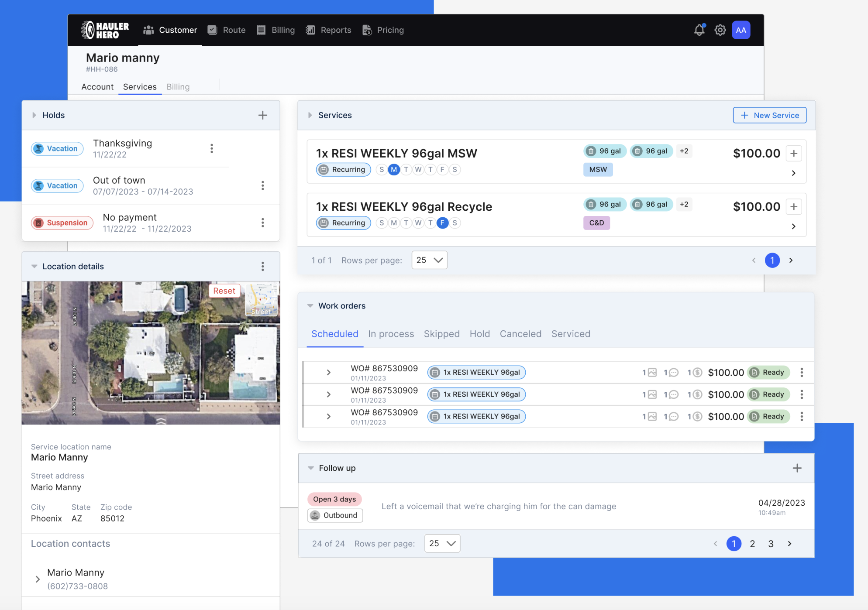Viewport: 868px width, 610px height.
Task: Open kebab menu on the Thanksgiving vacation hold
Action: tap(212, 148)
